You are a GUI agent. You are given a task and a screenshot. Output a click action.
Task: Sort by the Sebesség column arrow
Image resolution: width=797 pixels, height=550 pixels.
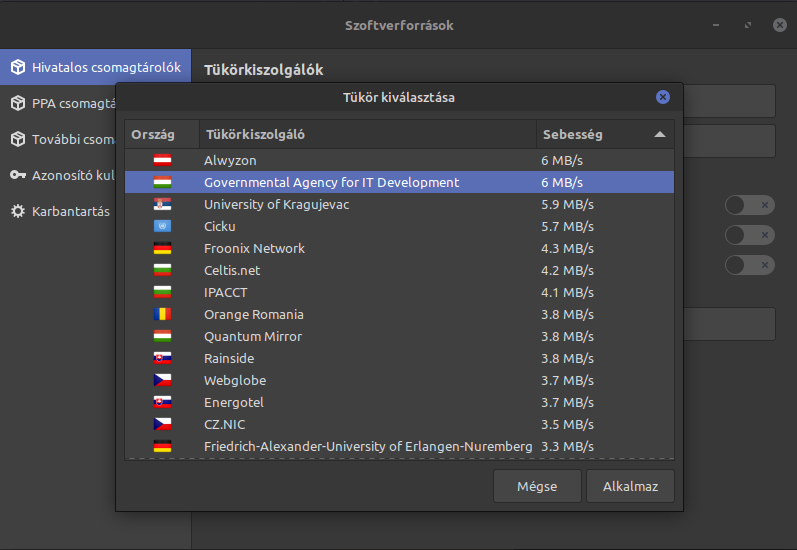pos(660,134)
